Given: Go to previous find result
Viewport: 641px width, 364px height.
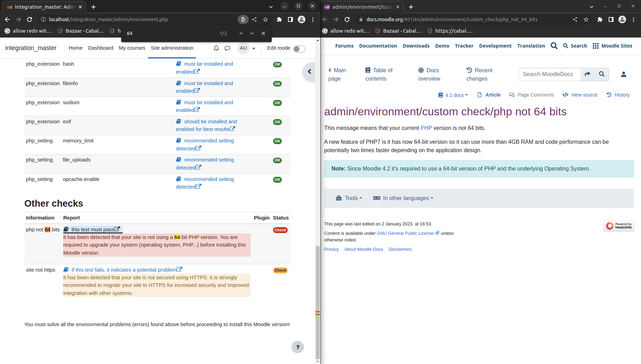Looking at the screenshot, I should (x=241, y=33).
